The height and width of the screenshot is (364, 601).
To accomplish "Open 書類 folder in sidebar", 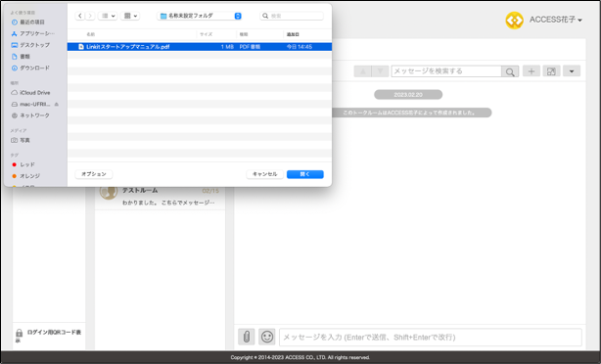I will coord(22,57).
